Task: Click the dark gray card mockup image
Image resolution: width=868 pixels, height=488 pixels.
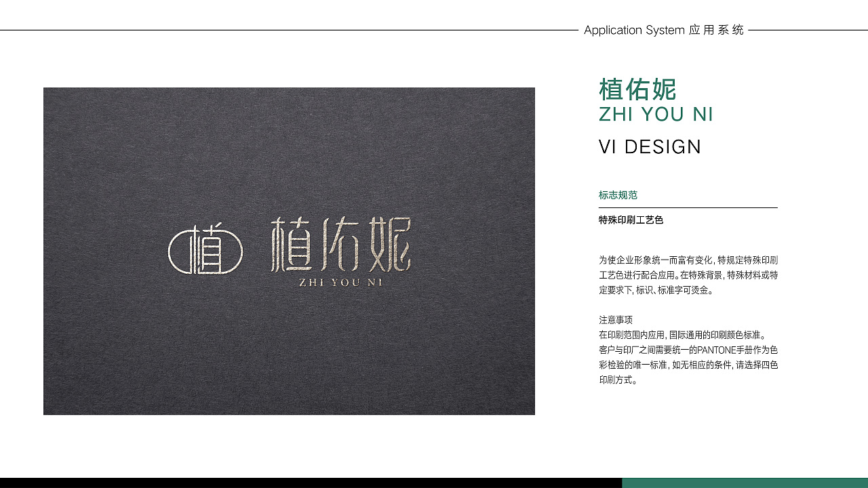Action: pyautogui.click(x=289, y=251)
